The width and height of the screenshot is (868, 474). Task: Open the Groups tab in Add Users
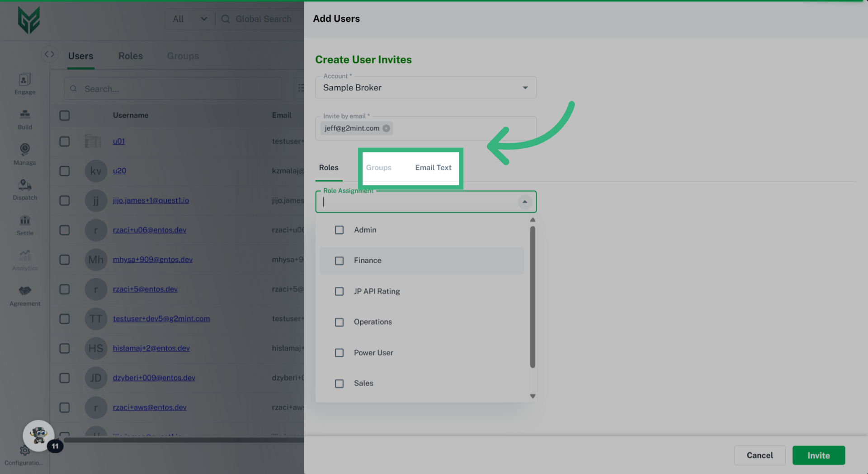[378, 167]
